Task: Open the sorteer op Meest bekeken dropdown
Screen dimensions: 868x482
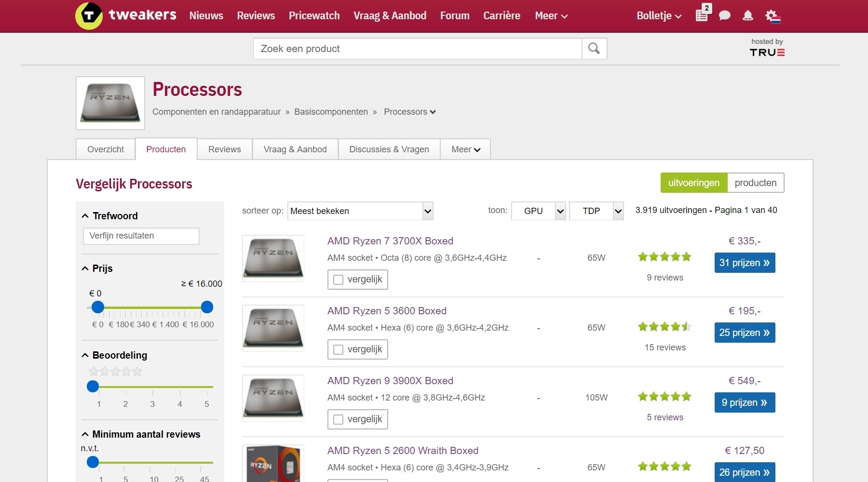Action: coord(360,211)
